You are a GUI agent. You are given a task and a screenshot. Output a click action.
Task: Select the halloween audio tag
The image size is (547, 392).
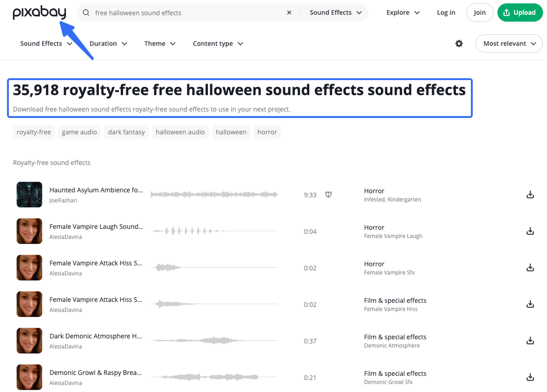(x=180, y=132)
